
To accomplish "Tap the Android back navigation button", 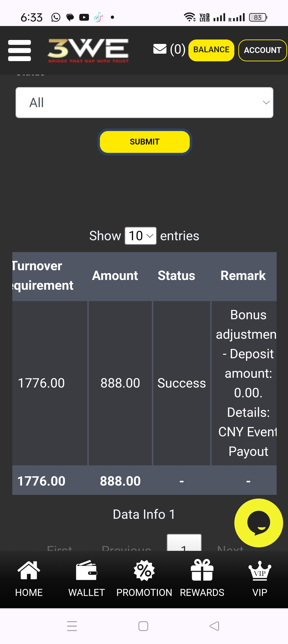I will tap(214, 626).
